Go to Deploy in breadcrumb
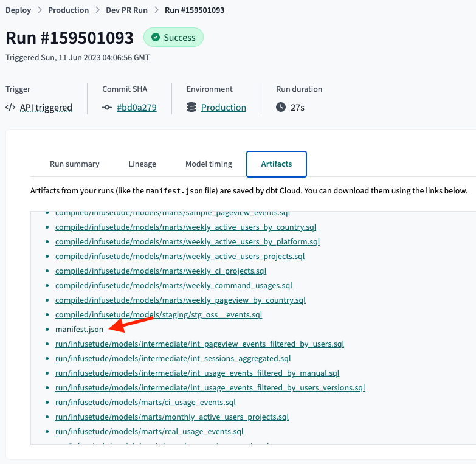Viewport: 476px width, 464px height. [x=18, y=10]
